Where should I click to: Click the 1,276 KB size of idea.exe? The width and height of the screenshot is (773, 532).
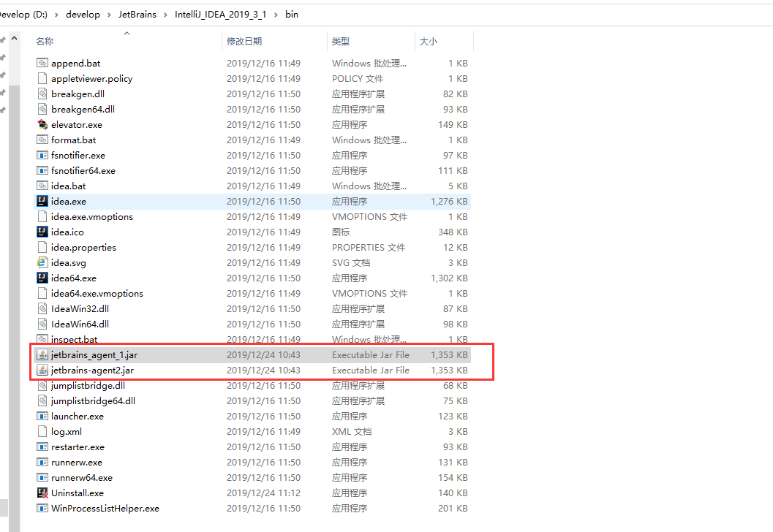(449, 202)
